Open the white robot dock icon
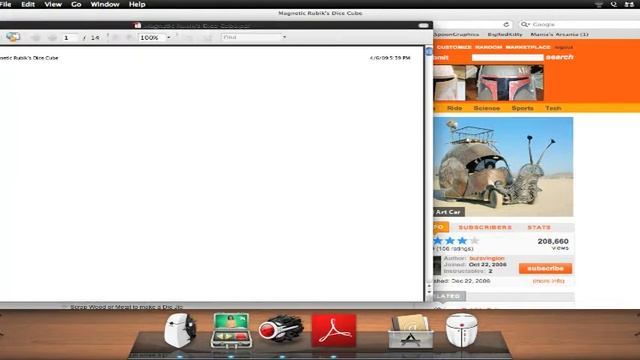Screen dimensions: 640x360 (x=180, y=331)
